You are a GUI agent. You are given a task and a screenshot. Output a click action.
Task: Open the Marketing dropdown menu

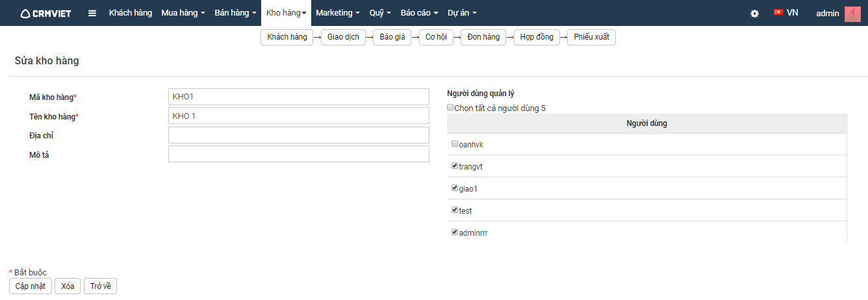[x=338, y=13]
